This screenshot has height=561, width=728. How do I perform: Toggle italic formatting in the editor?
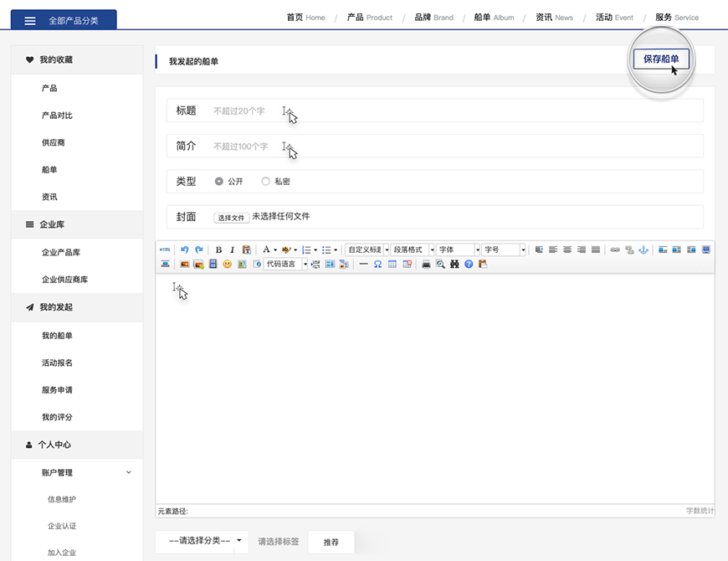tap(232, 250)
